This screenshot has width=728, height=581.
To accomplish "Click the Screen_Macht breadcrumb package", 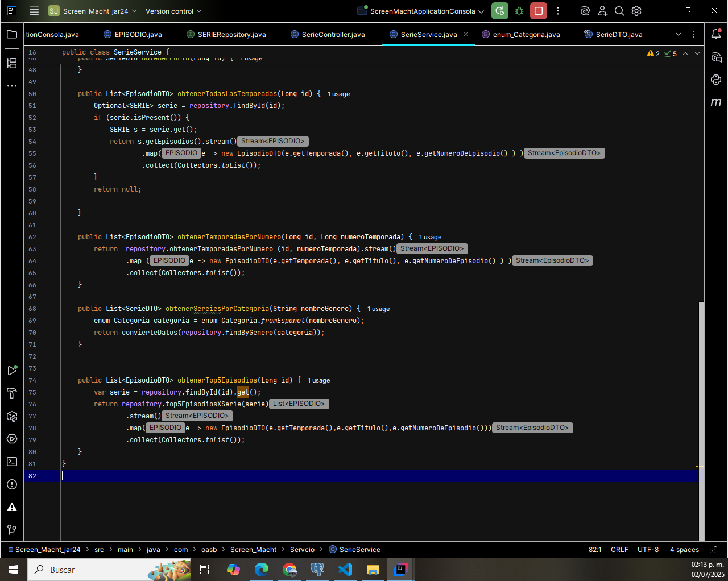I will (x=253, y=550).
